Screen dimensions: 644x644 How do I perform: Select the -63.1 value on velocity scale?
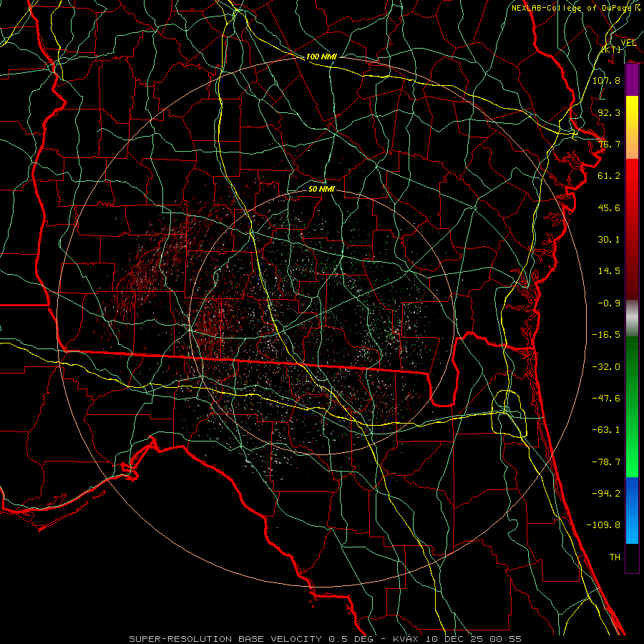click(x=606, y=430)
